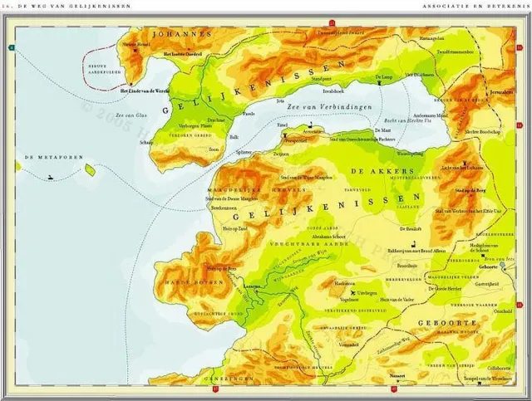Click the red marker at top map border

(x=332, y=23)
